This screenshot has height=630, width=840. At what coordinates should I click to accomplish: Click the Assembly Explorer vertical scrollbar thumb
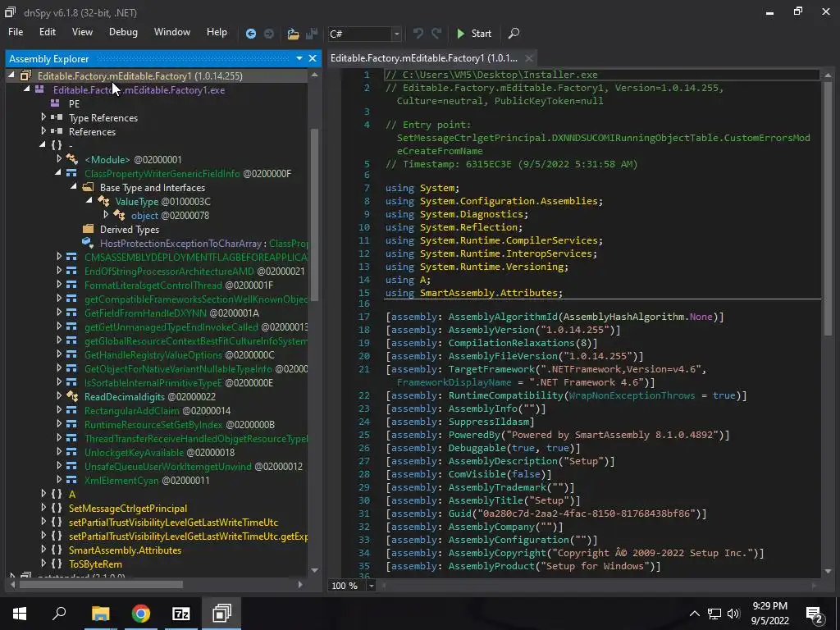coord(314,214)
